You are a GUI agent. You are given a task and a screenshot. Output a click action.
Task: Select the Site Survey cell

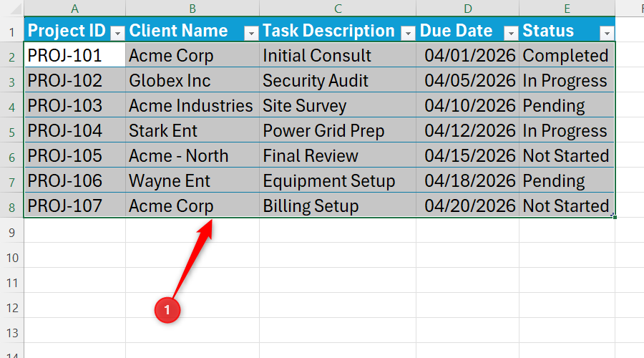coord(338,105)
